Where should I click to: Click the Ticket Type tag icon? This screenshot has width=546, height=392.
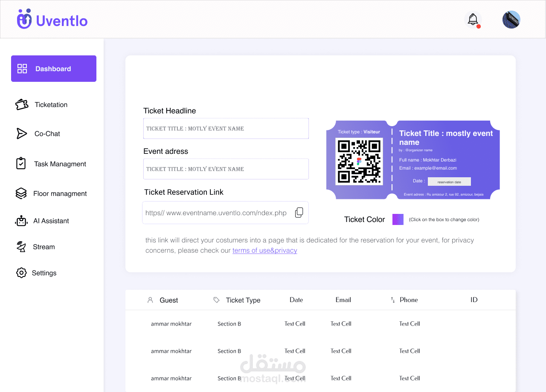click(x=216, y=300)
